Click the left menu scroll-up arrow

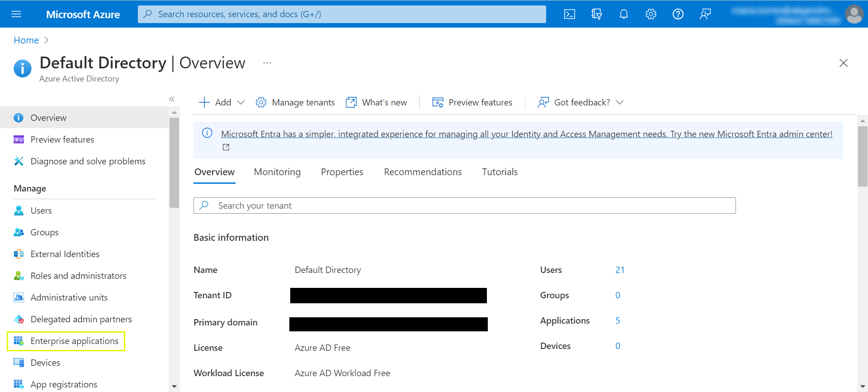(174, 112)
